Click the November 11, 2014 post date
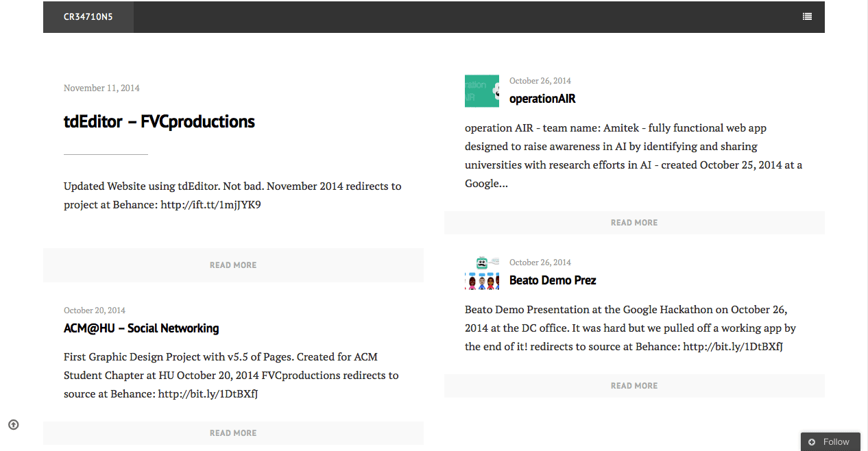 pos(101,88)
